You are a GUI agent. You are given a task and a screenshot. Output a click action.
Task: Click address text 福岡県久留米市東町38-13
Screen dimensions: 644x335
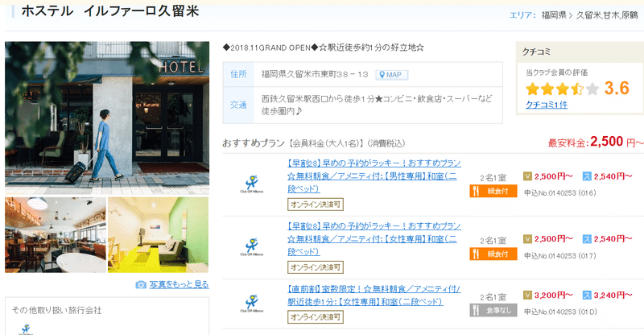pos(315,74)
